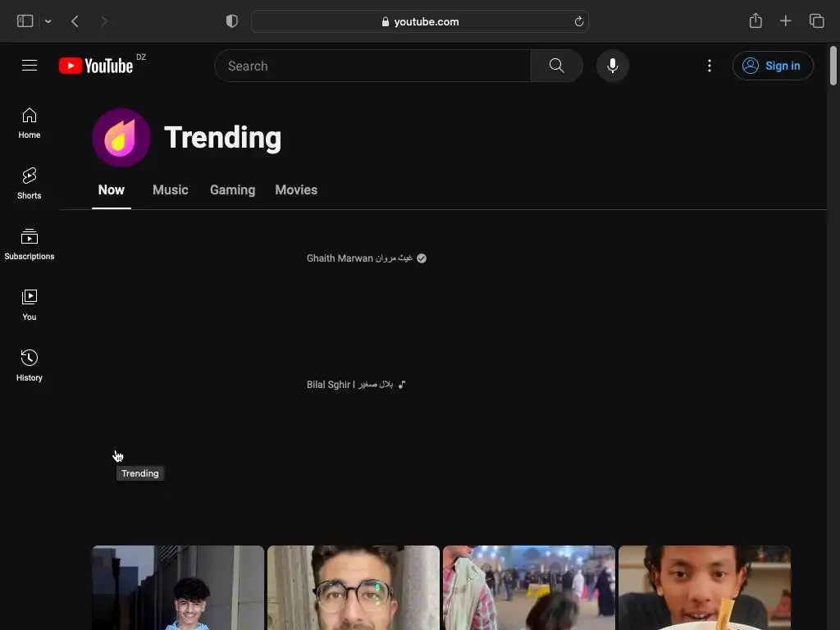Image resolution: width=840 pixels, height=630 pixels.
Task: Expand the Safari sidebar options chevron
Action: coord(48,21)
